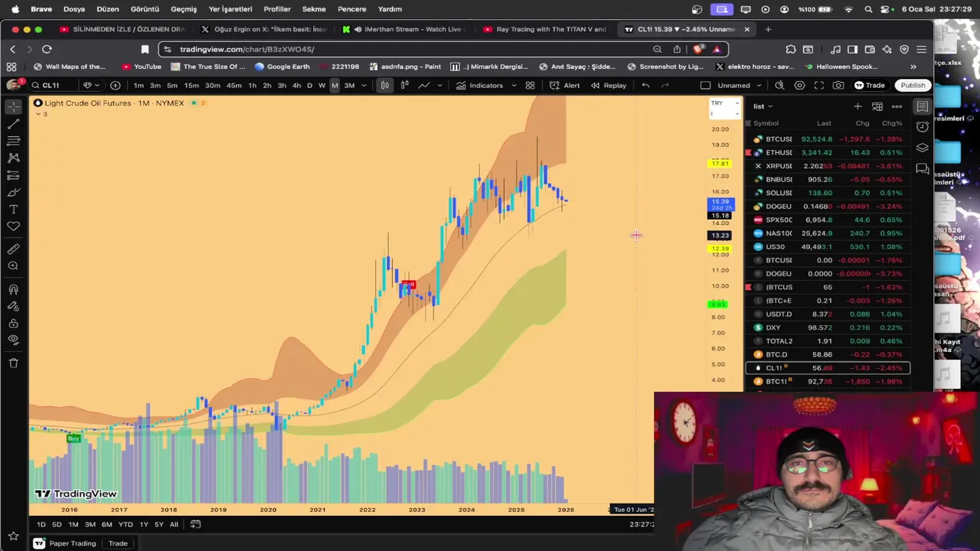The width and height of the screenshot is (980, 551).
Task: Open the Geçmiş menu
Action: (x=184, y=9)
